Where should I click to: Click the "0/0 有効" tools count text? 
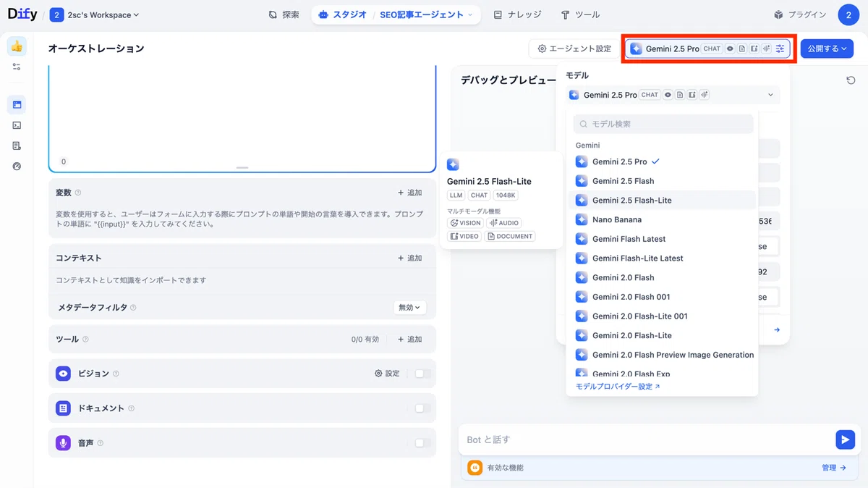(x=365, y=339)
